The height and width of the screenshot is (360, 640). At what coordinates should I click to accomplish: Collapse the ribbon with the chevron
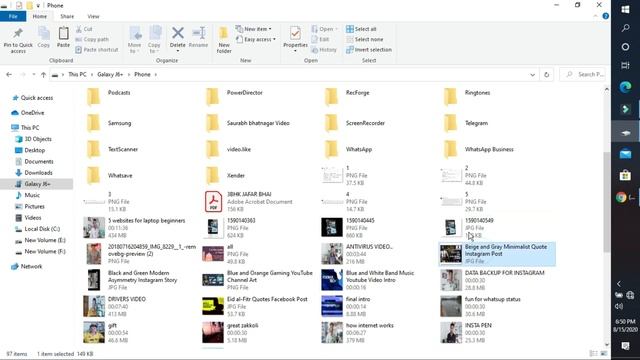[x=595, y=16]
